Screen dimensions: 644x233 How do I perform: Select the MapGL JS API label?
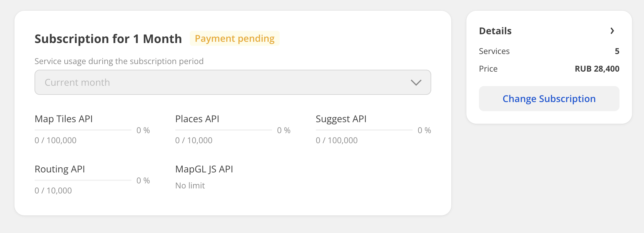coord(204,169)
